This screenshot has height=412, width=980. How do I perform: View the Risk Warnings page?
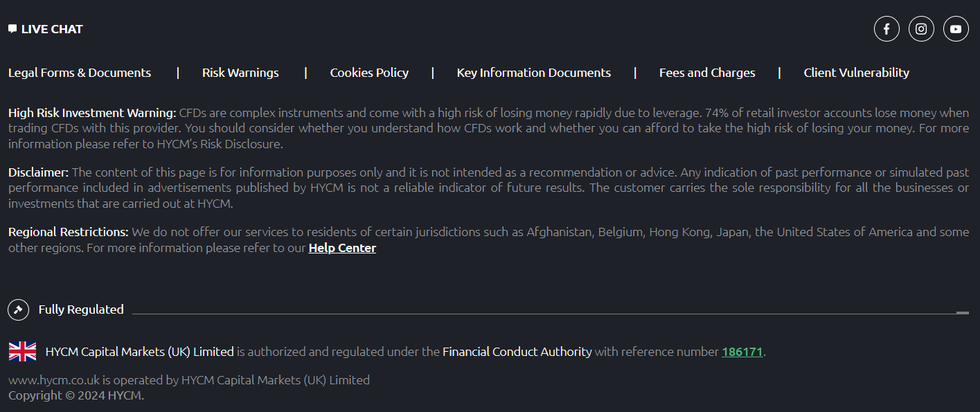coord(240,72)
